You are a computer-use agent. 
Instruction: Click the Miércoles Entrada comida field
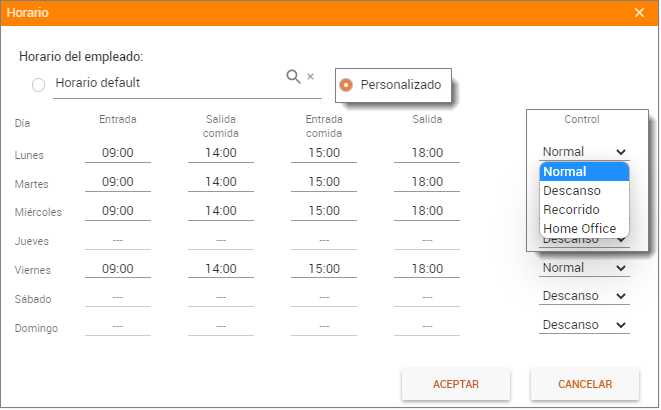coord(324,211)
